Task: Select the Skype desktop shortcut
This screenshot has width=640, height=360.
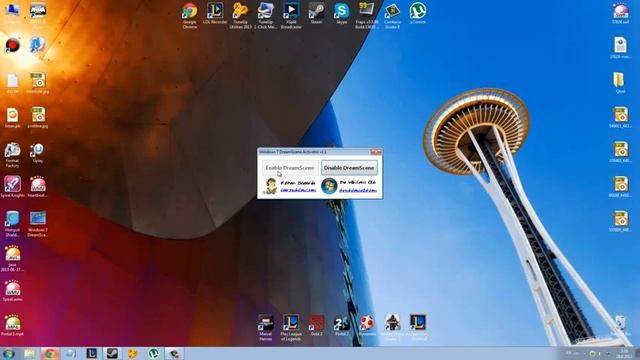Action: point(342,13)
